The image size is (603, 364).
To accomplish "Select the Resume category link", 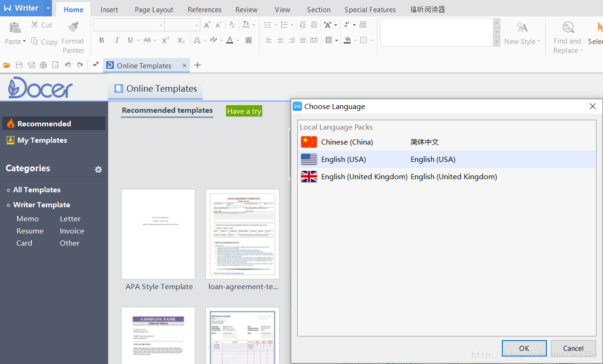I will pos(30,231).
